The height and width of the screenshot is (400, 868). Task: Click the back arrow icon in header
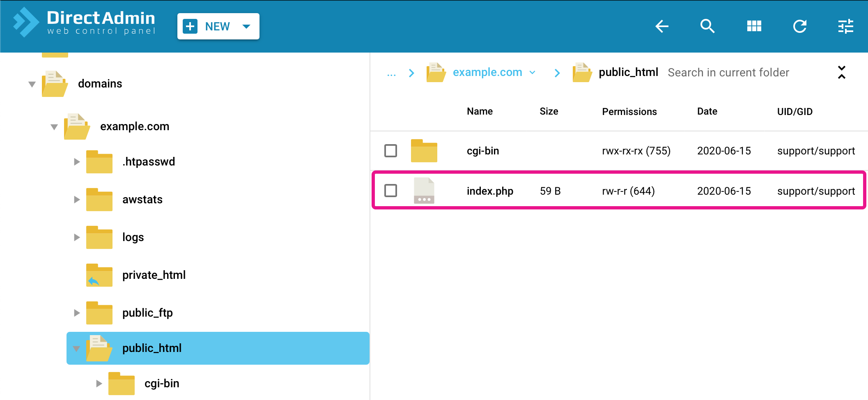[661, 26]
